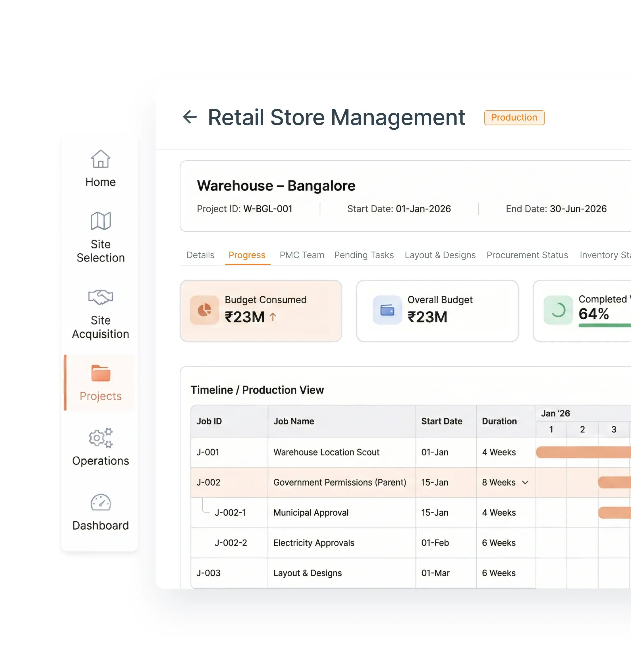Select the Dashboard gauge icon
This screenshot has width=631, height=672.
[x=100, y=503]
